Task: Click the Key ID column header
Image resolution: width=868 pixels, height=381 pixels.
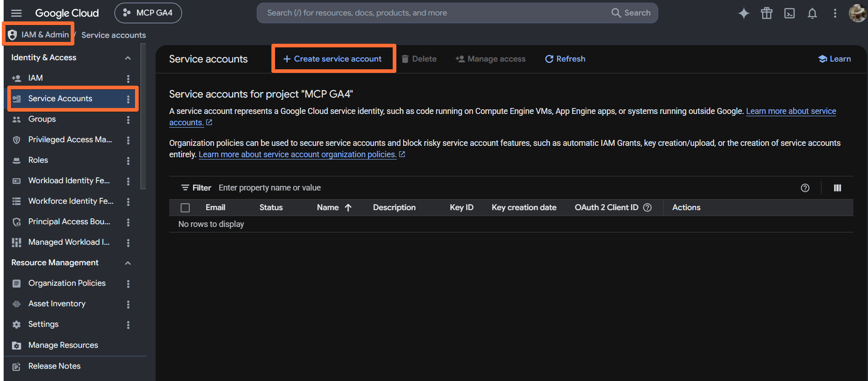Action: (x=462, y=207)
